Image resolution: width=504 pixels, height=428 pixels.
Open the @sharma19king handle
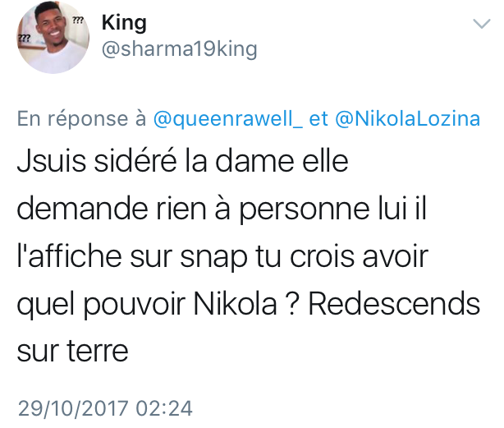180,49
